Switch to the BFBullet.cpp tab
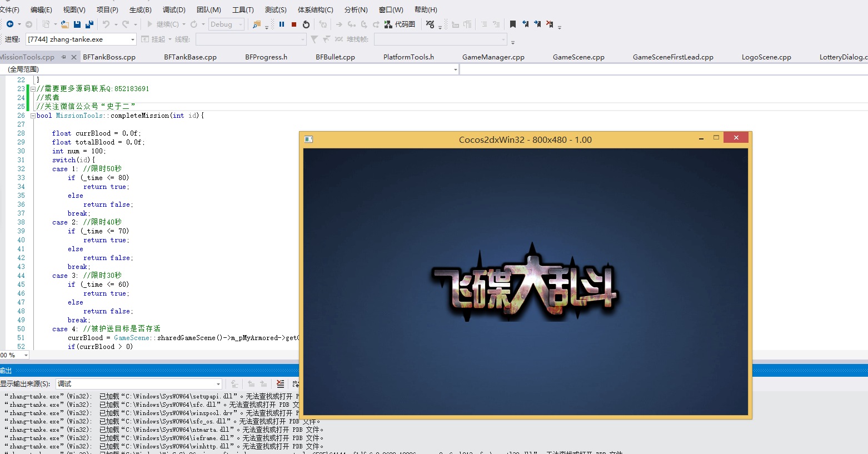 335,57
